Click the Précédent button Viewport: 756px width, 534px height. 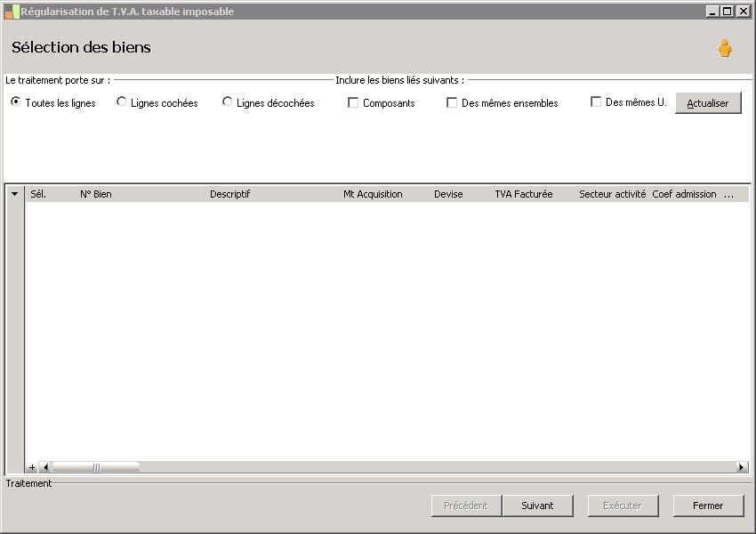click(x=466, y=506)
